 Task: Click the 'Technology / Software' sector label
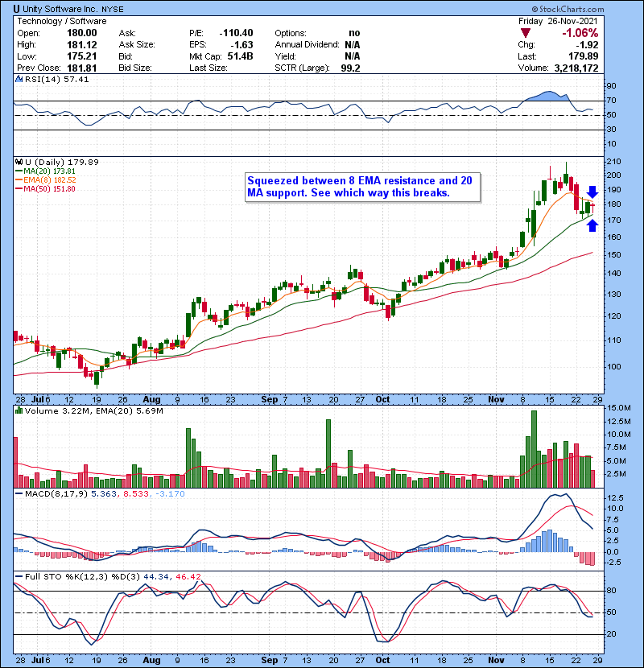[x=62, y=21]
